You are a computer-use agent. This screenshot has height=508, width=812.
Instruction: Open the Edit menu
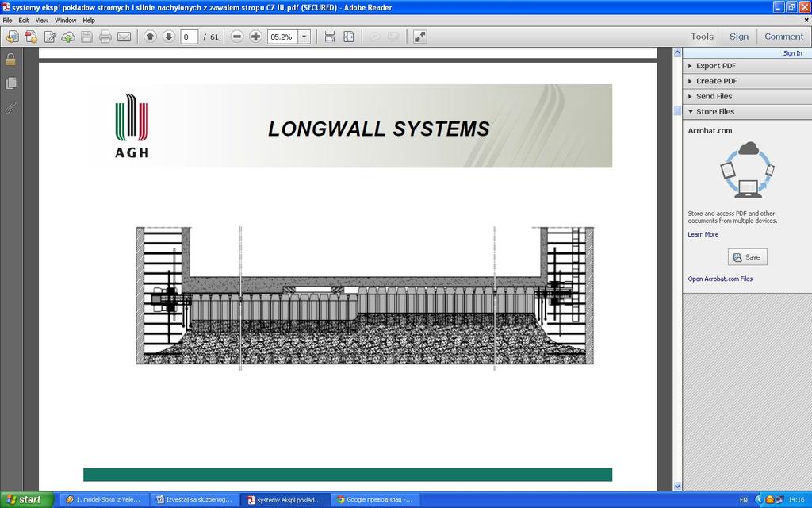(x=24, y=20)
